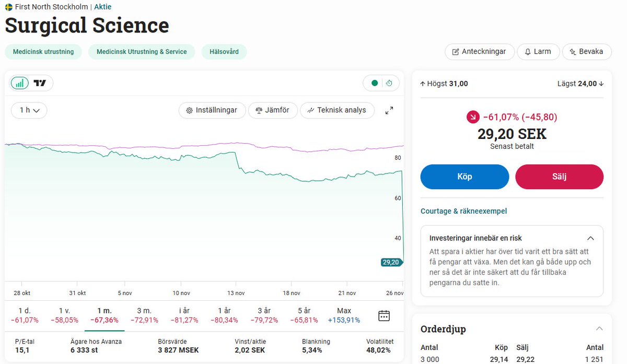Toggle the green realtime dot indicator
The width and height of the screenshot is (627, 364).
[x=374, y=83]
